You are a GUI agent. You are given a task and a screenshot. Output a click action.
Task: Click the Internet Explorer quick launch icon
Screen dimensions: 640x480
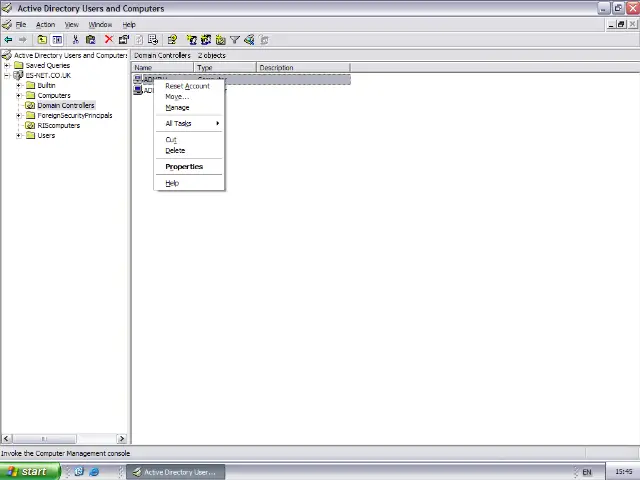[x=94, y=472]
